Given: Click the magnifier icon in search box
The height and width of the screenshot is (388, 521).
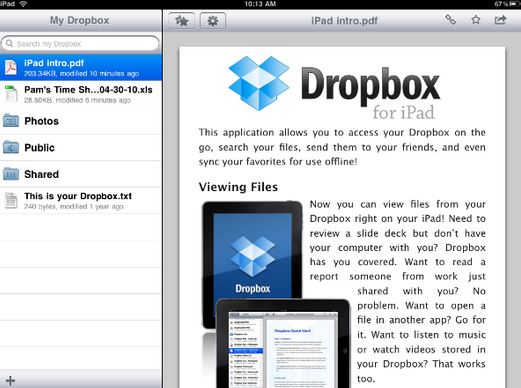Looking at the screenshot, I should [9, 44].
